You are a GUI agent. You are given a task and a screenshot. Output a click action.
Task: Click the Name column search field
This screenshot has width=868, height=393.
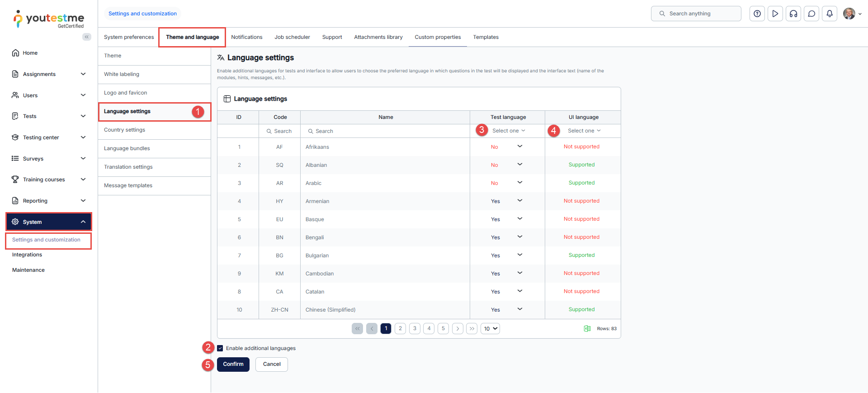384,131
